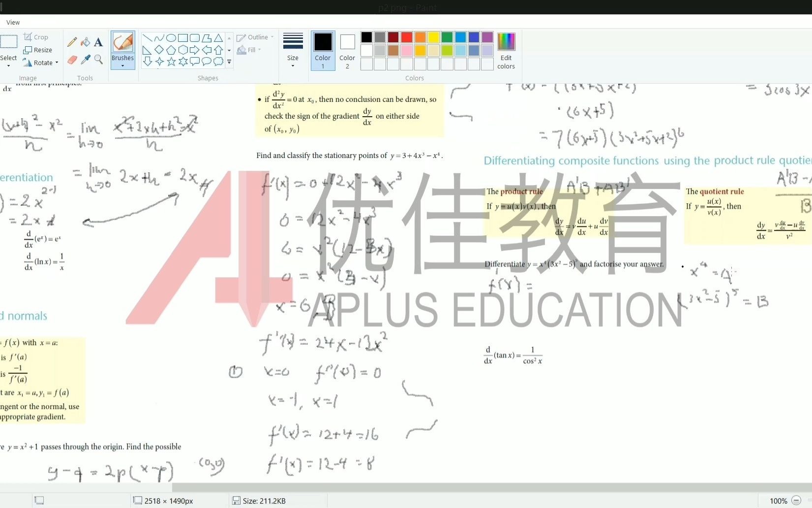Pick the red color swatch
This screenshot has height=508, width=812.
(x=407, y=37)
